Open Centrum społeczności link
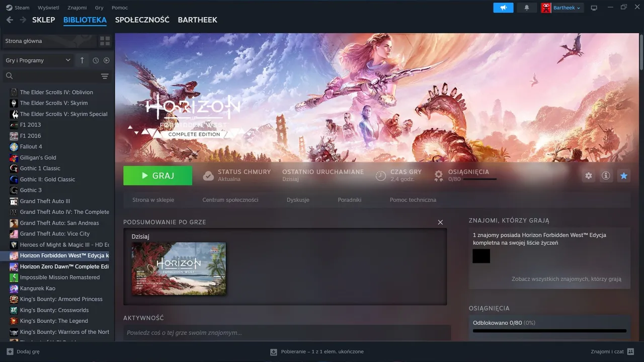This screenshot has height=362, width=644. (230, 200)
